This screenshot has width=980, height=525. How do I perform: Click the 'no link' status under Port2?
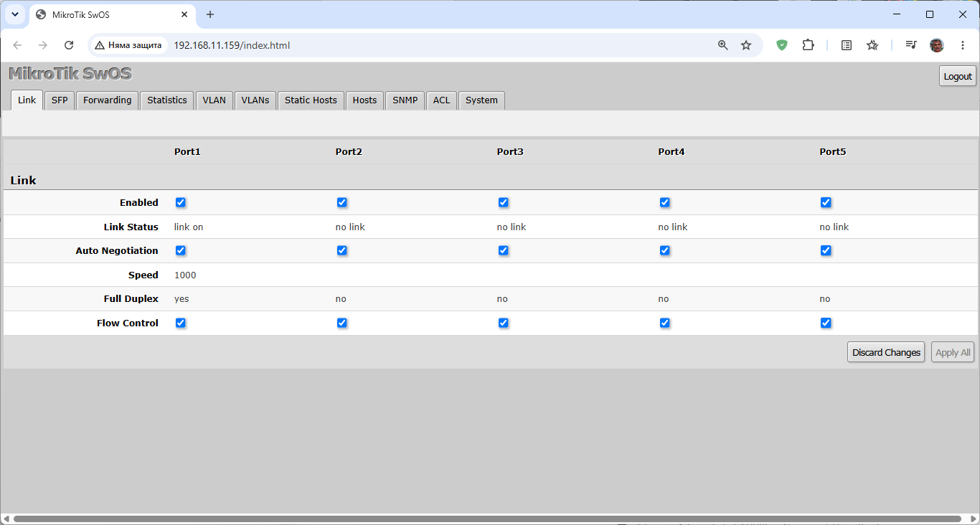tap(350, 227)
